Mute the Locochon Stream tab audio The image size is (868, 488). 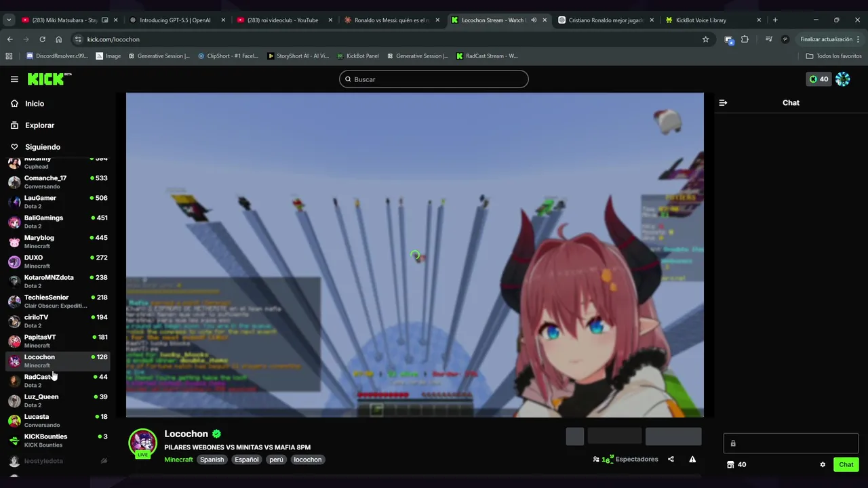[x=534, y=20]
